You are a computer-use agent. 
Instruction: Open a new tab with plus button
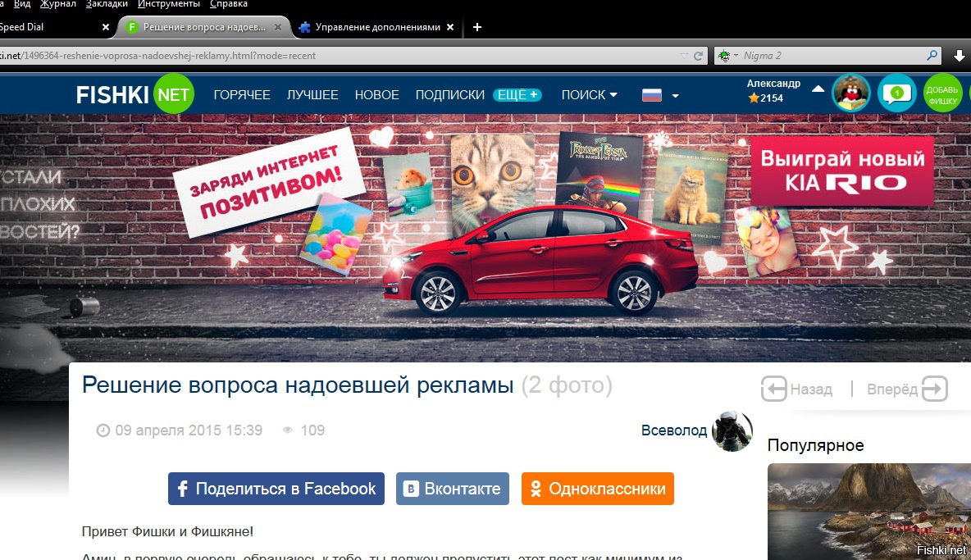coord(476,27)
